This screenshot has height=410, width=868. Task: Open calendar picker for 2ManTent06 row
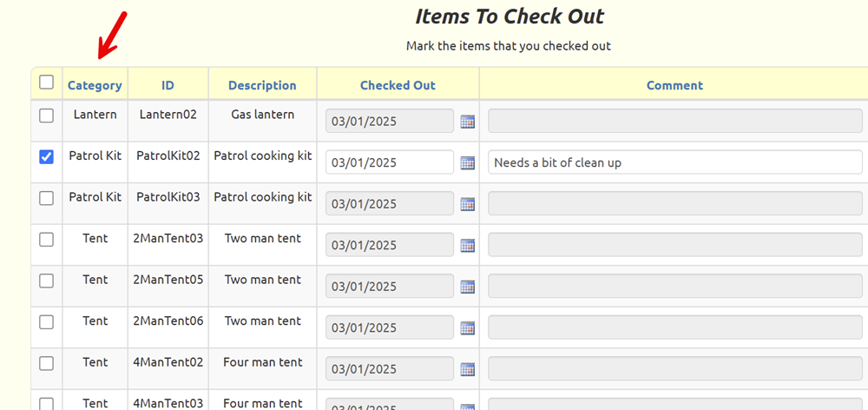pyautogui.click(x=467, y=327)
